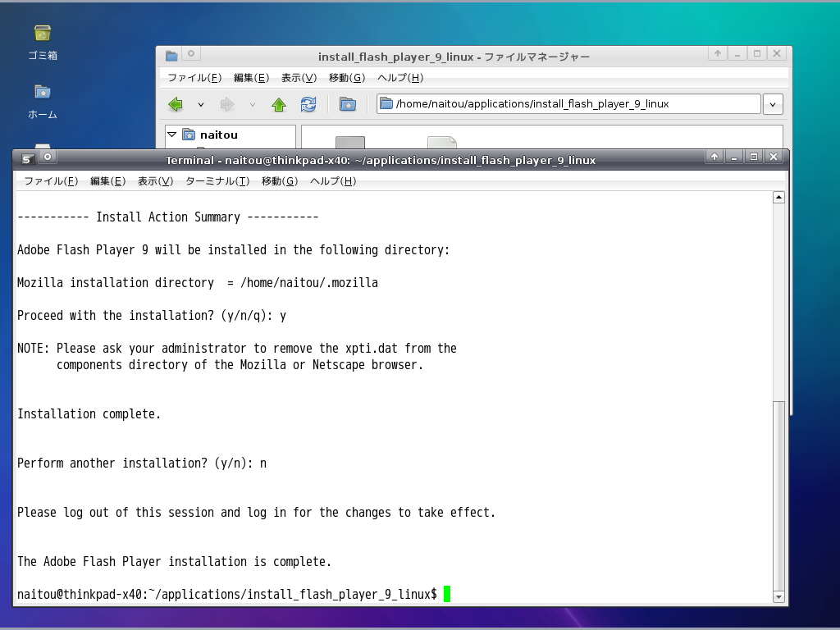The height and width of the screenshot is (630, 840).
Task: Click 'Proceed with the installation?' line
Action: 152,316
